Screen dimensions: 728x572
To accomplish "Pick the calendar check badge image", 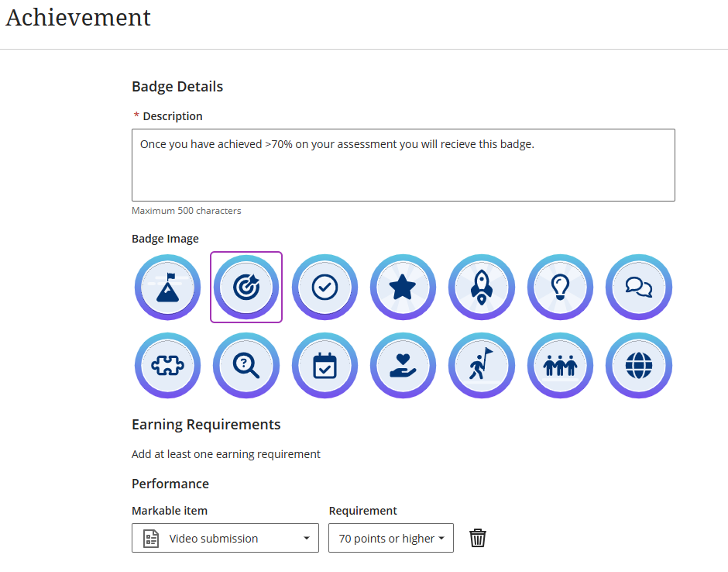I will click(325, 366).
